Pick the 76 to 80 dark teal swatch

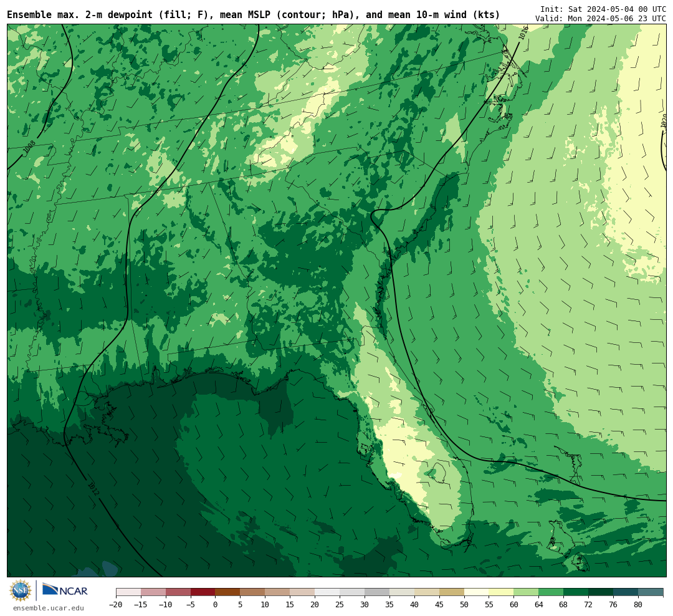626,592
